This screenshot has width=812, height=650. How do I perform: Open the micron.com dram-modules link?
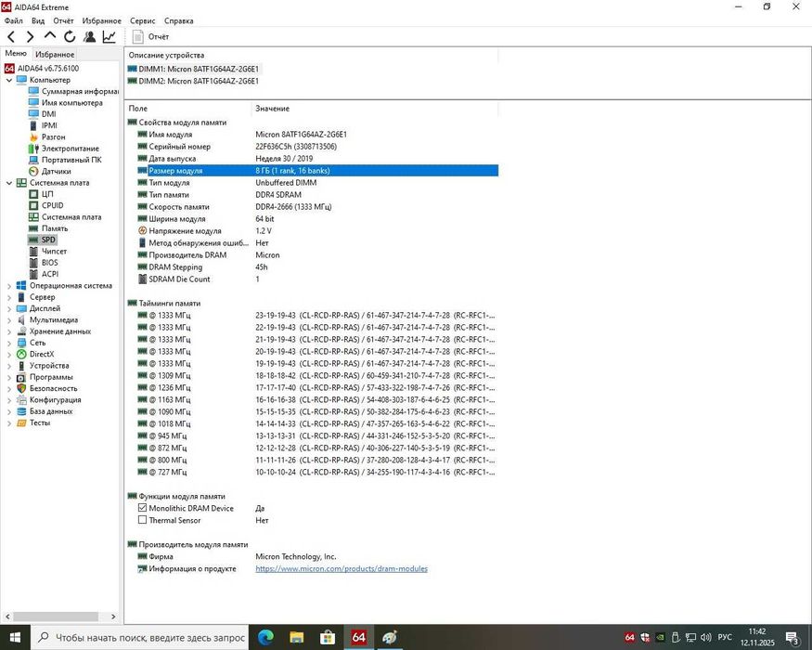tap(342, 568)
